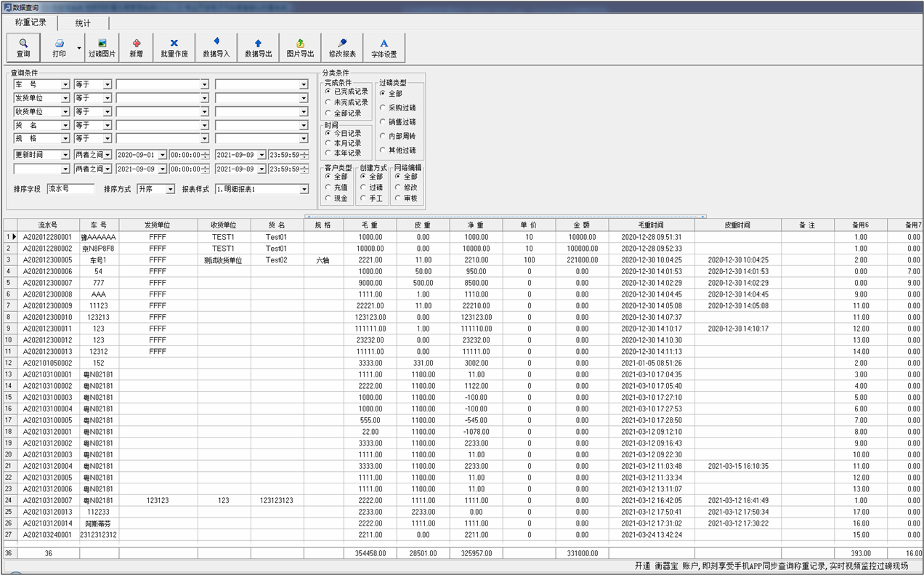
Task: Click the 打印 printer icon
Action: tap(60, 44)
